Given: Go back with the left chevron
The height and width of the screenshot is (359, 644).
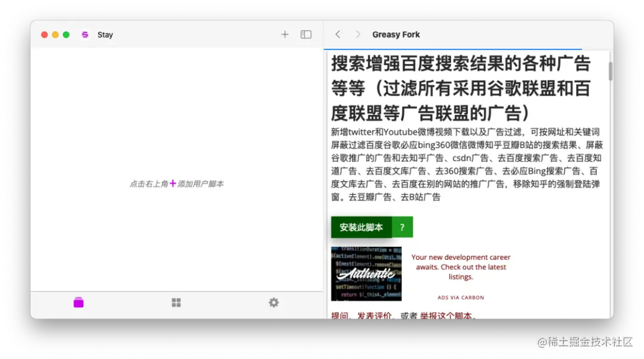Looking at the screenshot, I should coord(338,35).
